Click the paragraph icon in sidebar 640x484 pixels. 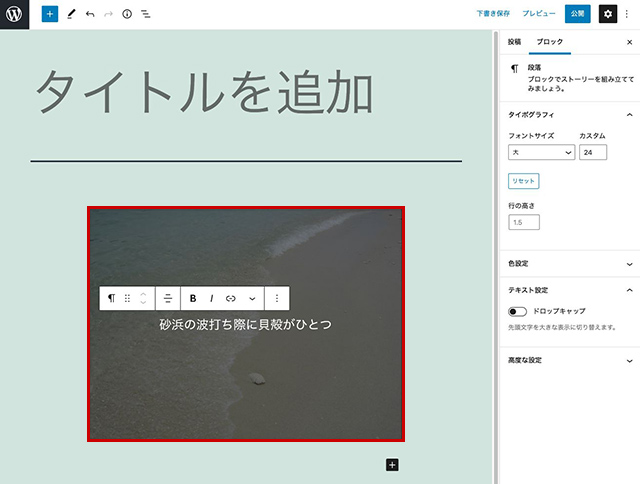(x=515, y=69)
